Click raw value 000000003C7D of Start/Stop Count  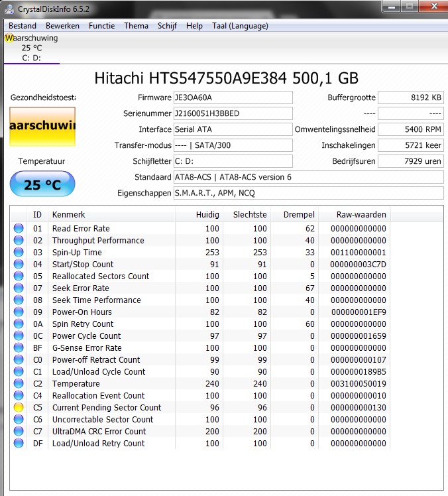click(358, 265)
